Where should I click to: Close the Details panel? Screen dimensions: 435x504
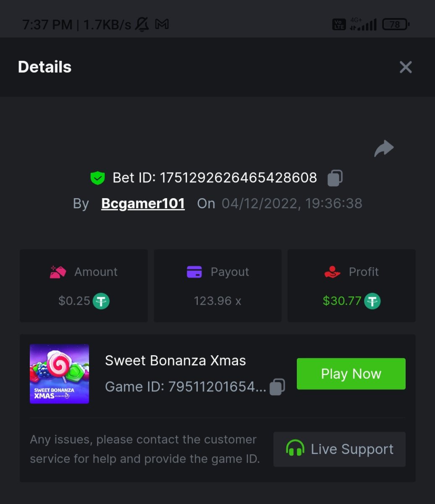406,67
